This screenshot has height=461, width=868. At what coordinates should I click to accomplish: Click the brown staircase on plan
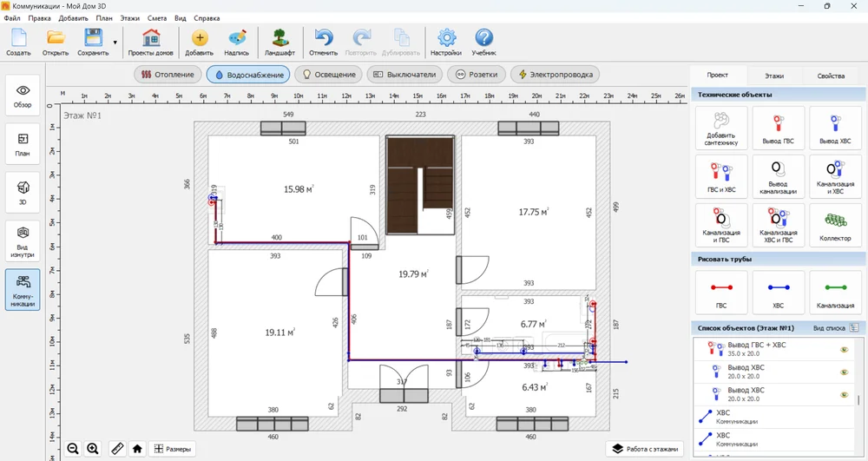(x=420, y=185)
